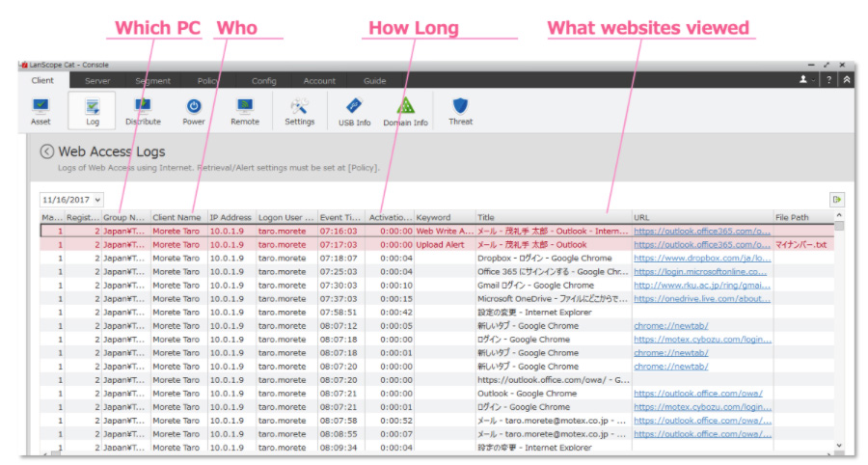Open the Distribute tool
868x465 pixels.
[143, 111]
